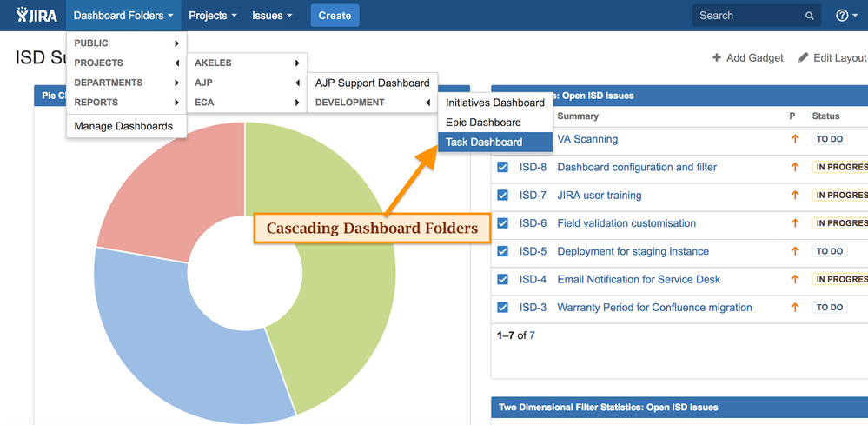This screenshot has width=868, height=425.
Task: Open Field validation customisation issue
Action: point(626,223)
